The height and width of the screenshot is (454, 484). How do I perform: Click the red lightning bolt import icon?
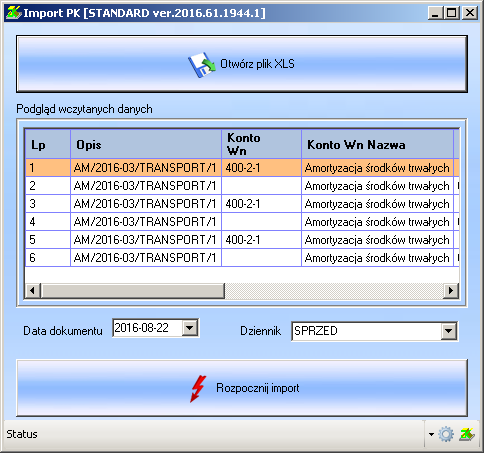click(x=198, y=389)
